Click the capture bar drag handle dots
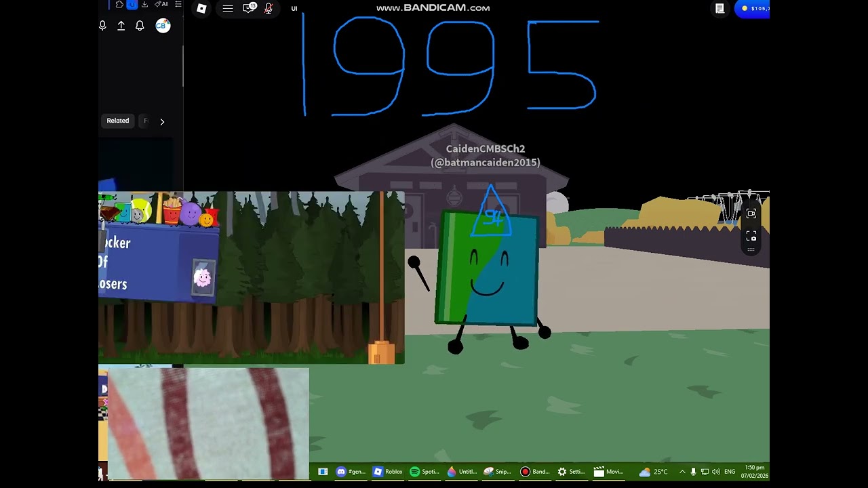The width and height of the screenshot is (868, 488). tap(751, 249)
